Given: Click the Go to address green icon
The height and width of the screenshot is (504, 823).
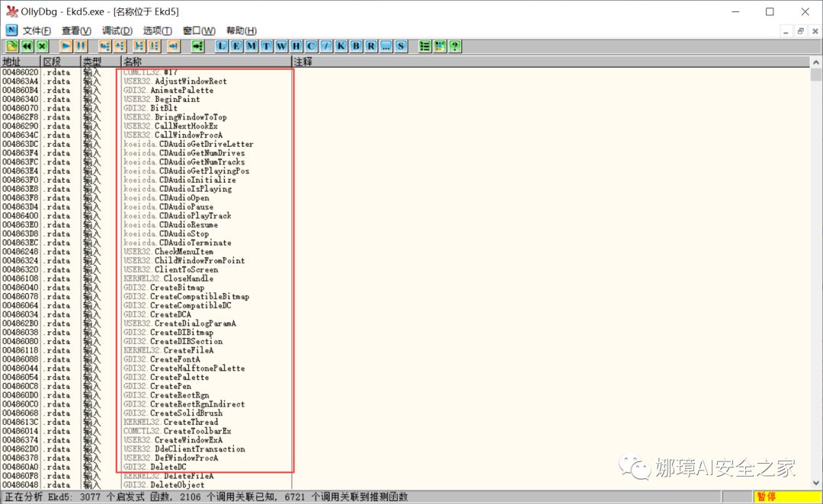Looking at the screenshot, I should pyautogui.click(x=197, y=46).
